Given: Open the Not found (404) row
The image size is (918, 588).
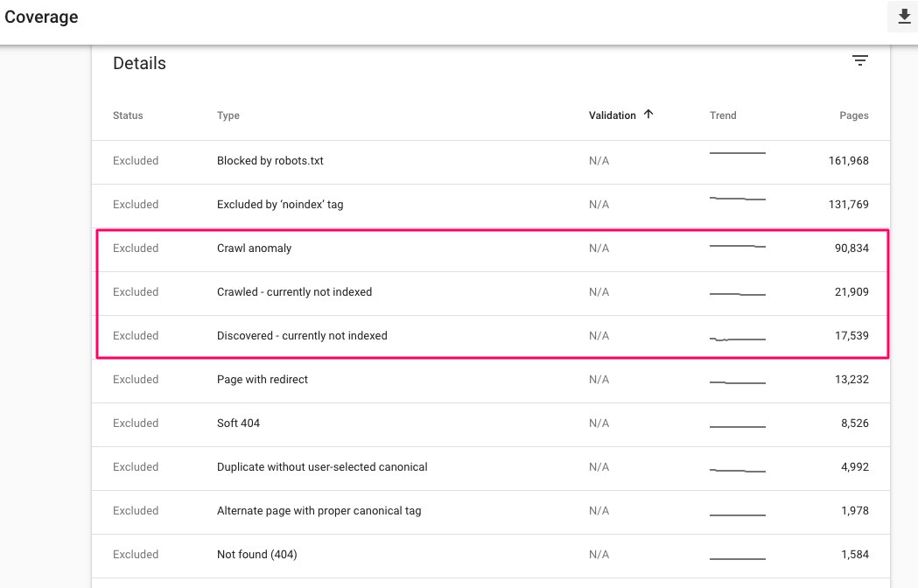Looking at the screenshot, I should click(x=491, y=556).
